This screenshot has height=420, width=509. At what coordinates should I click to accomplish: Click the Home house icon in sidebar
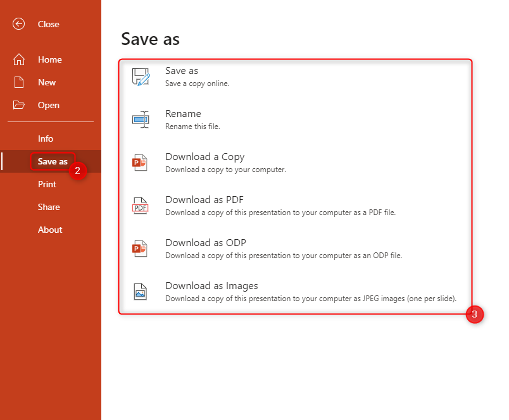click(x=19, y=59)
